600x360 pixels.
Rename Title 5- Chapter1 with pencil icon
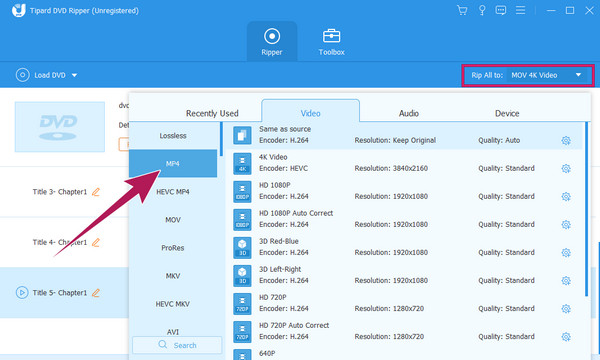96,293
